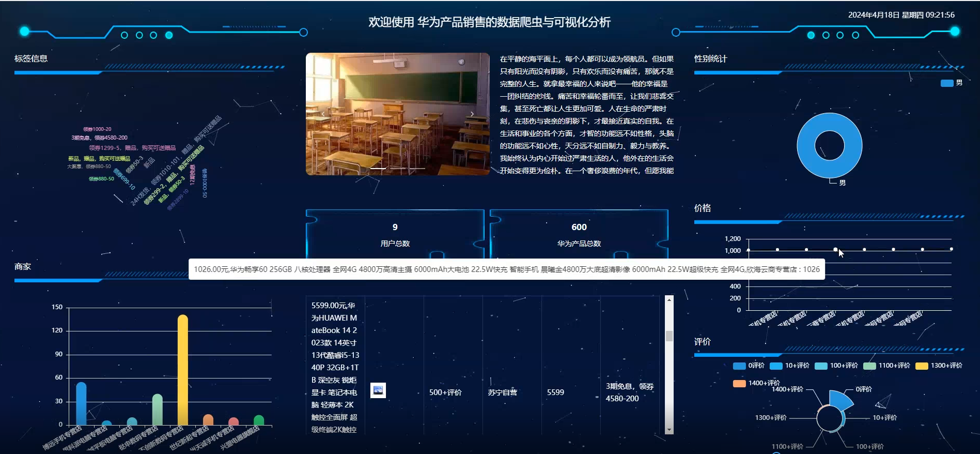Image resolution: width=980 pixels, height=454 pixels.
Task: Select the light green bar in 商家 chart
Action: point(158,410)
